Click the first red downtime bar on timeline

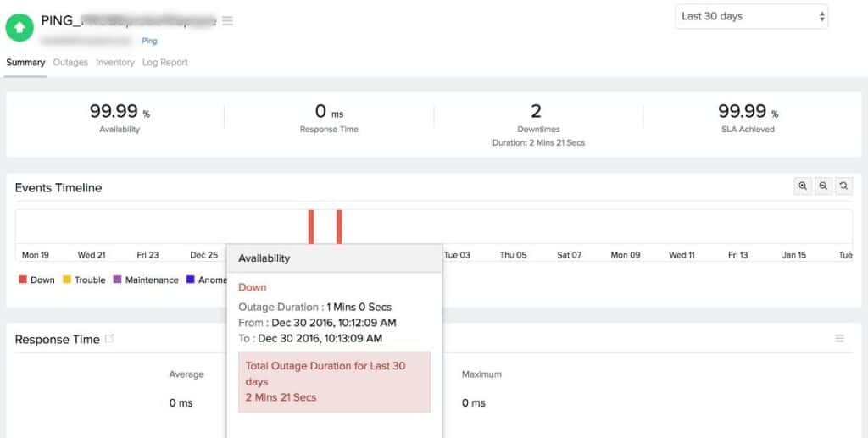tap(311, 227)
